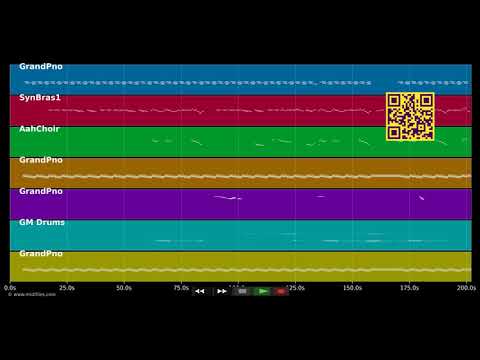Image resolution: width=480 pixels, height=360 pixels.
Task: Click the 0.0s time axis label
Action: pos(10,288)
